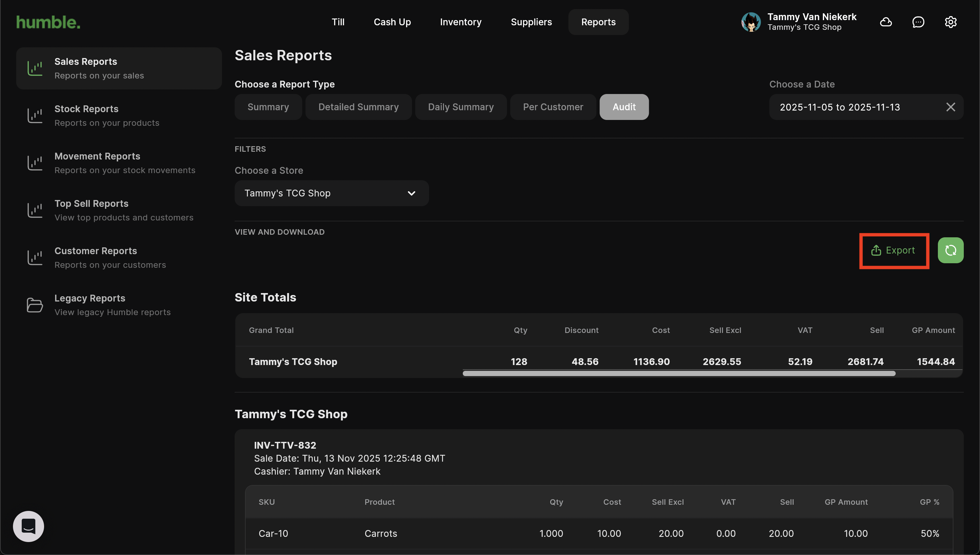Click the Site Totals horizontal scrollbar
The width and height of the screenshot is (980, 555).
click(679, 373)
